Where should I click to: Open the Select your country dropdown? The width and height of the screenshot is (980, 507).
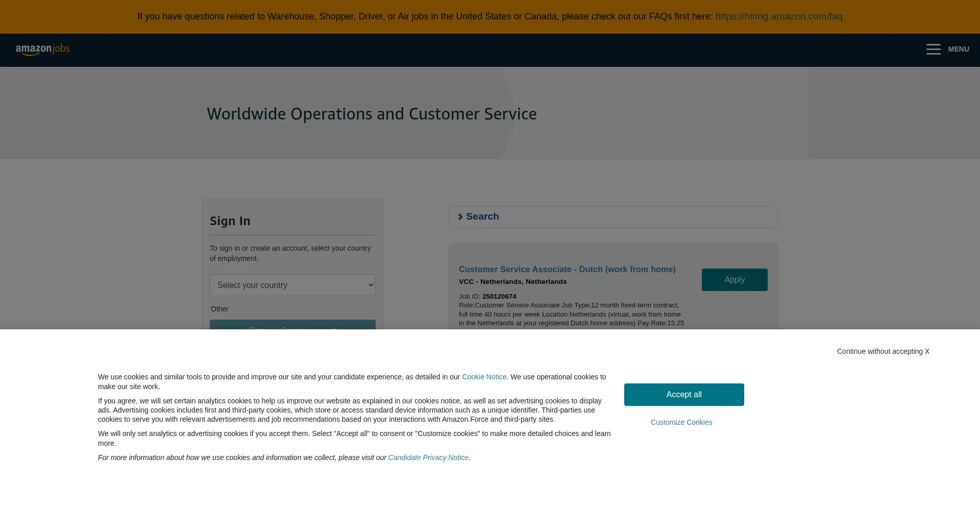click(292, 285)
